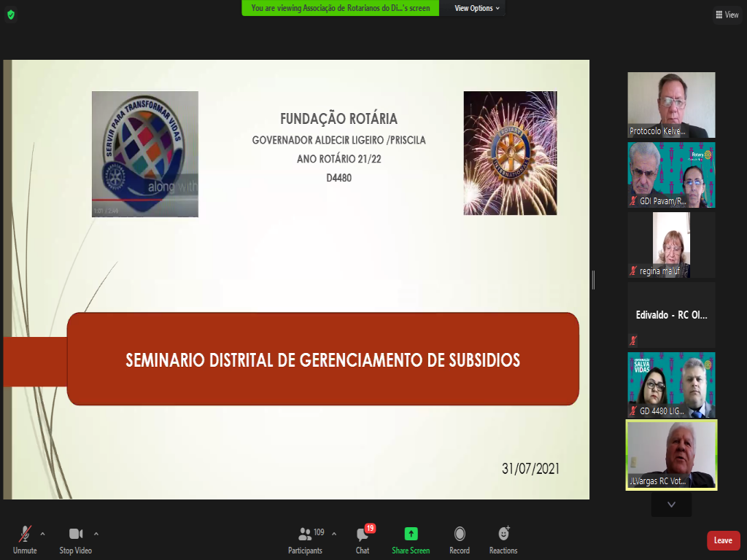
Task: Click the shared screen panel divider handle
Action: [x=593, y=279]
